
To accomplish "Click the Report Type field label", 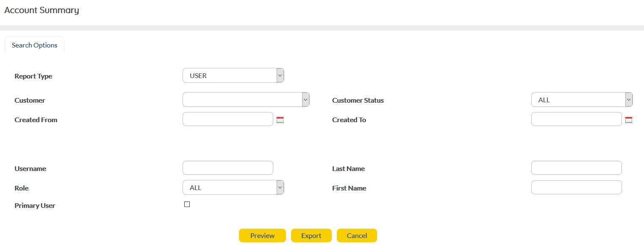I will click(x=33, y=76).
